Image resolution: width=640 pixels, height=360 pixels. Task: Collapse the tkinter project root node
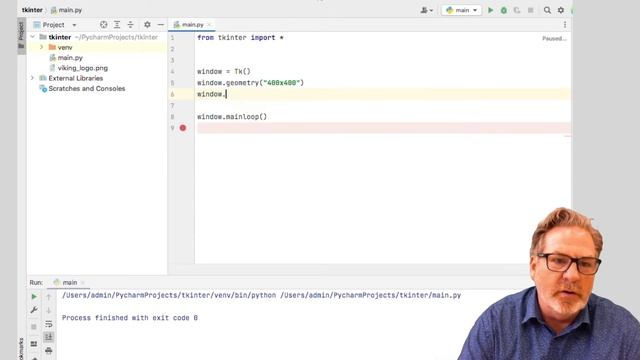tap(33, 37)
